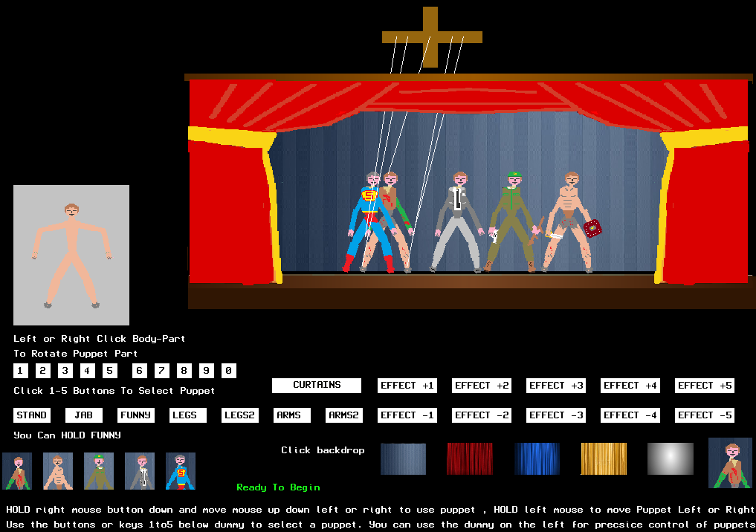This screenshot has width=756, height=532.
Task: Click the caveman puppet on stage
Action: (570, 223)
